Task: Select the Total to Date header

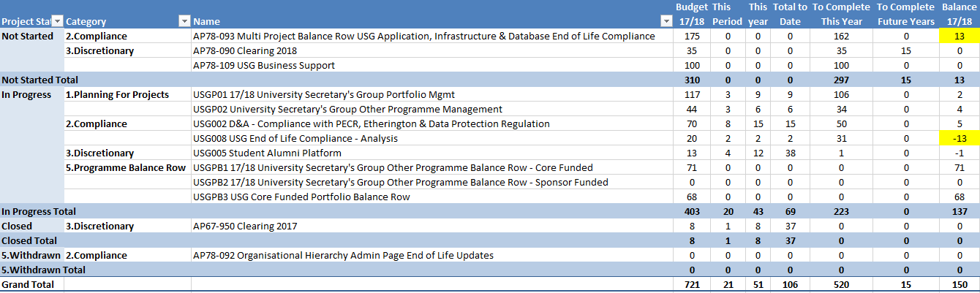Action: (x=789, y=15)
